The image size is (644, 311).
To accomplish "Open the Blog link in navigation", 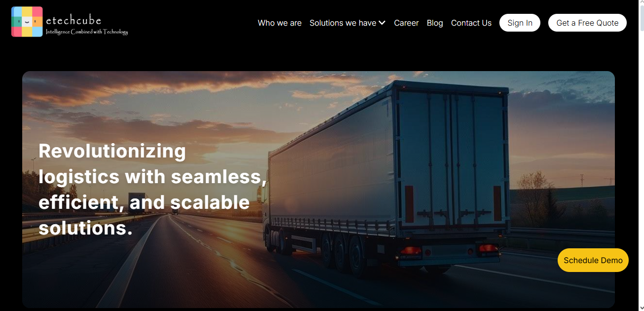I will coord(435,23).
